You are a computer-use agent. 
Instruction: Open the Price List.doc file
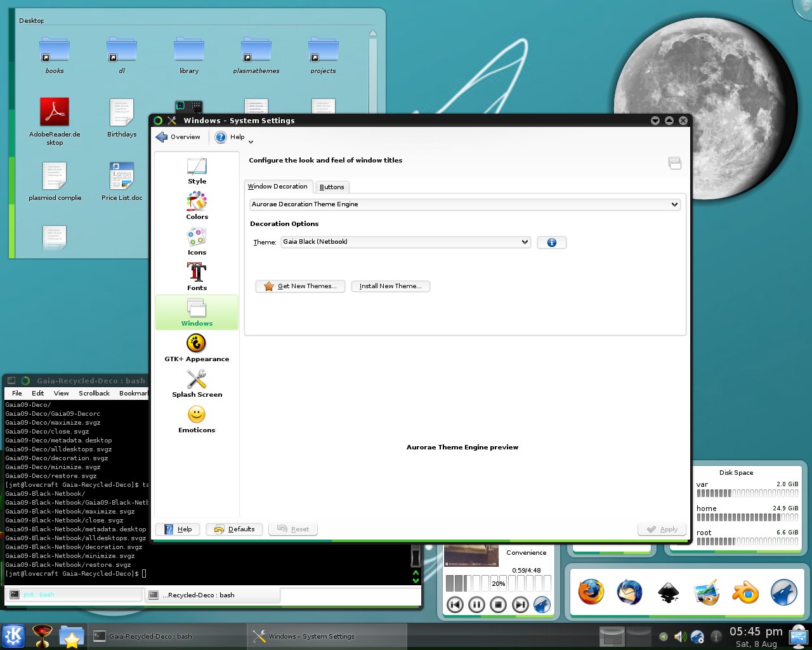[x=122, y=182]
